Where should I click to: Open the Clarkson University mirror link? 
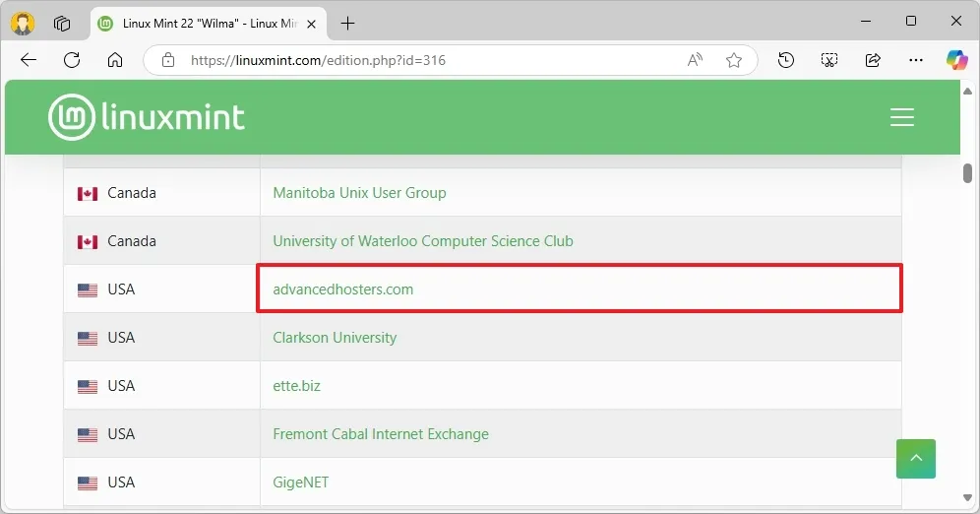335,338
